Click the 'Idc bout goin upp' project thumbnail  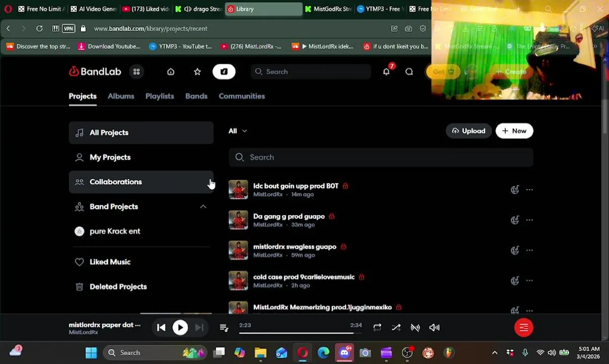238,190
